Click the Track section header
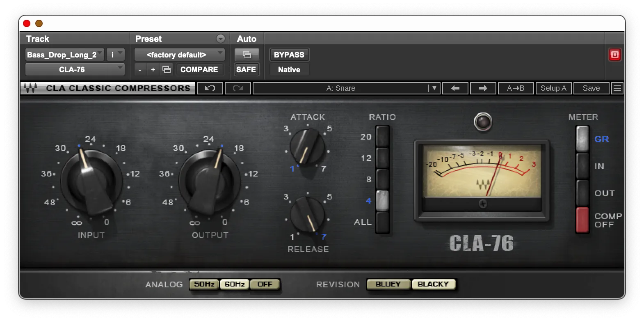The image size is (644, 321). click(38, 39)
